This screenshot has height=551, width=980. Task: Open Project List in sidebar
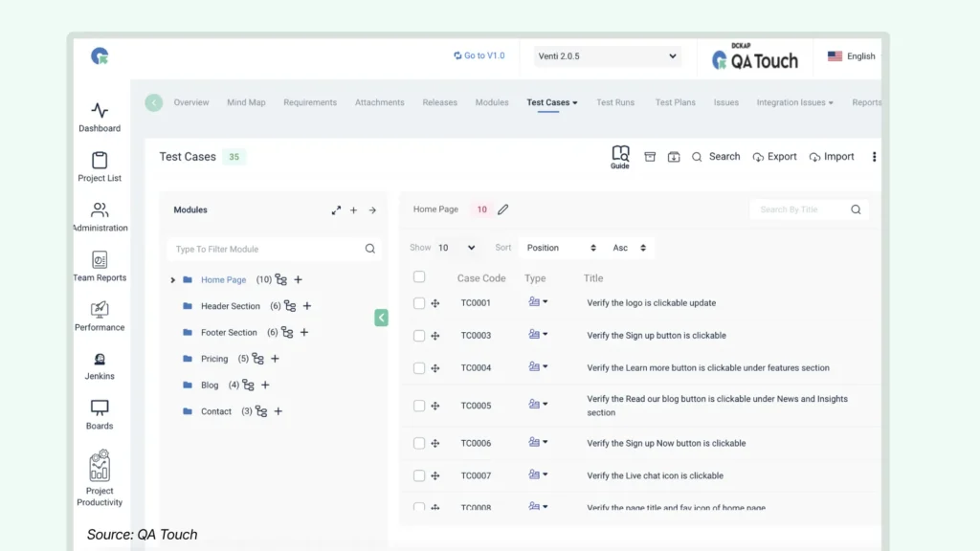(100, 166)
